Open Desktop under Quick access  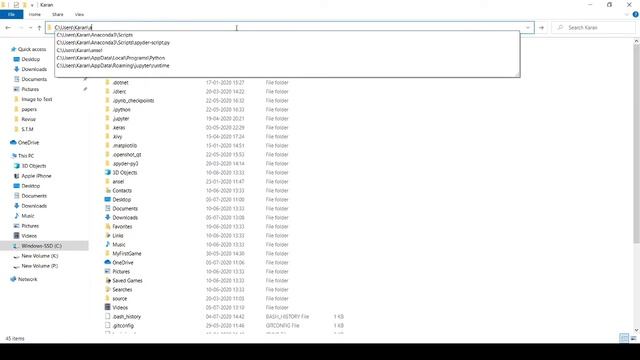(31, 59)
